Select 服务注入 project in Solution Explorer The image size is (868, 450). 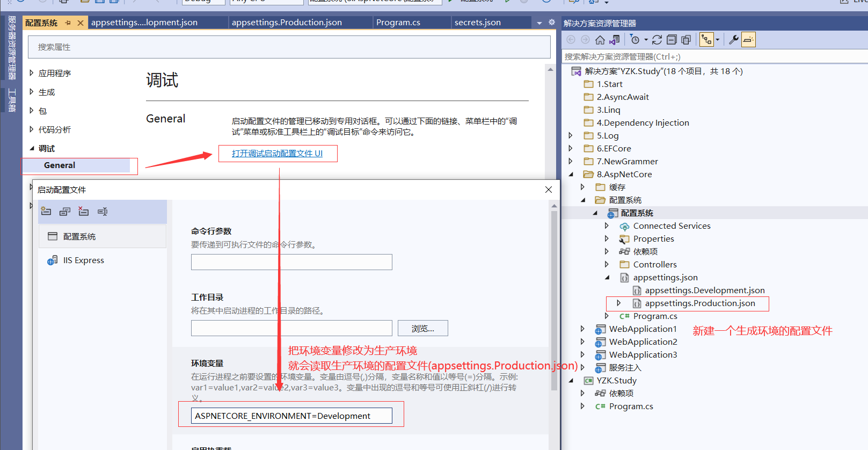[625, 368]
